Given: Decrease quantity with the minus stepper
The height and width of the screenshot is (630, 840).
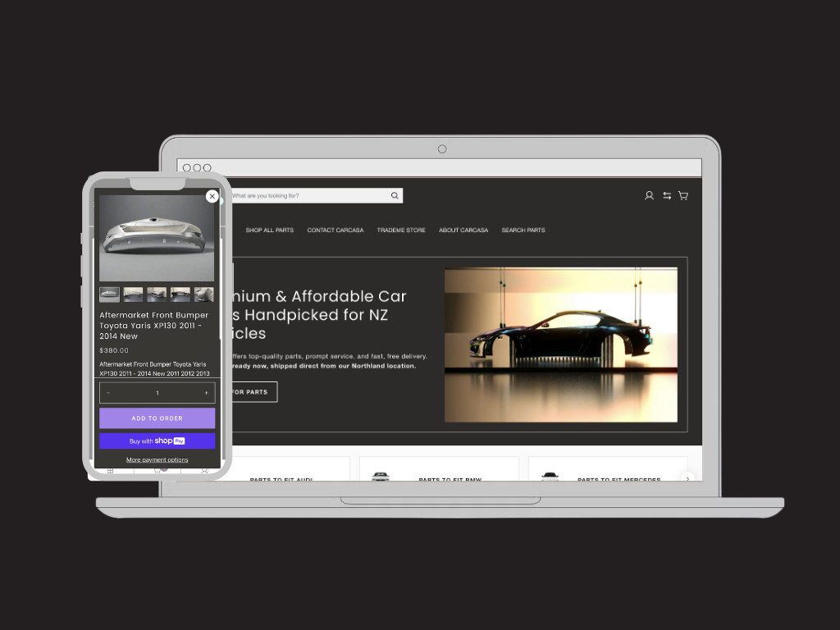Looking at the screenshot, I should (x=107, y=393).
